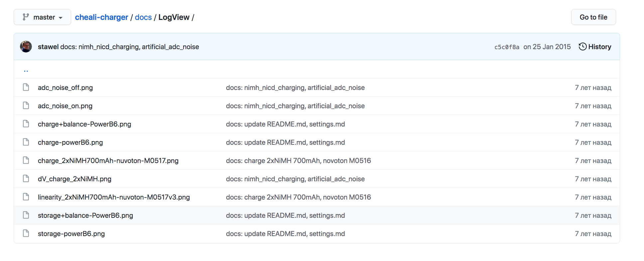Open linearity_2xNiMH700mAh-nuvoton-M0517v3.png file
The width and height of the screenshot is (644, 261).
pos(114,197)
